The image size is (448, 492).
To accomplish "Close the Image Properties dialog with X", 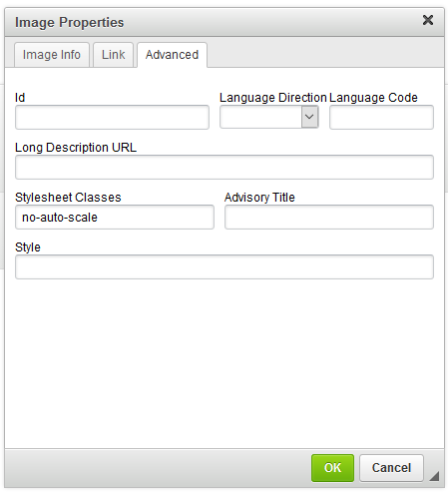I will click(x=428, y=20).
